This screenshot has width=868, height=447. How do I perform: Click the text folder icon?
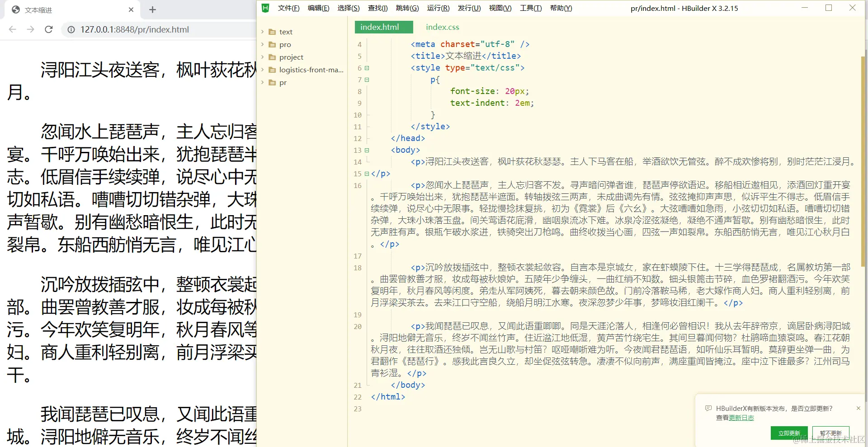click(272, 32)
